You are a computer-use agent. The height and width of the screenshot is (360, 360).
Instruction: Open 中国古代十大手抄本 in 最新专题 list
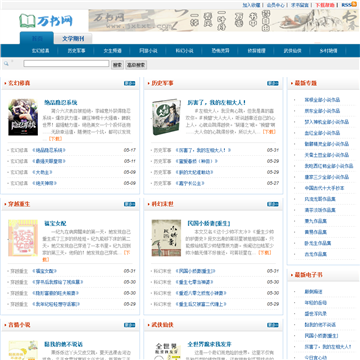coord(324,188)
